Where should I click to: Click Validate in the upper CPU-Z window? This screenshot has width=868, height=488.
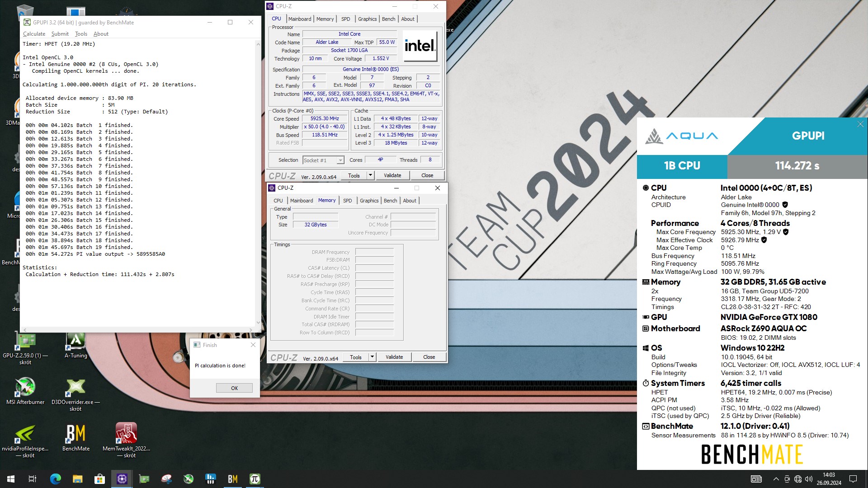392,175
